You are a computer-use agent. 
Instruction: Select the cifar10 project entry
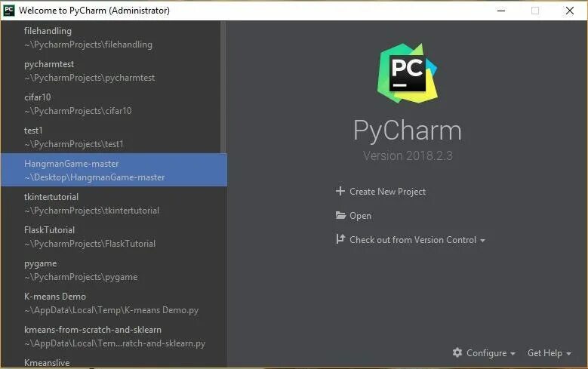[x=114, y=104]
